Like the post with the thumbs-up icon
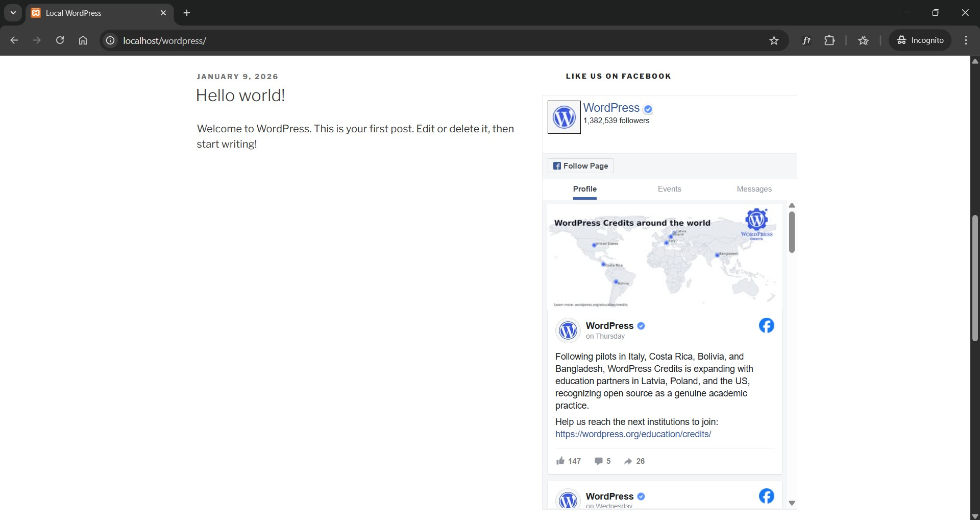This screenshot has width=980, height=520. (x=561, y=461)
